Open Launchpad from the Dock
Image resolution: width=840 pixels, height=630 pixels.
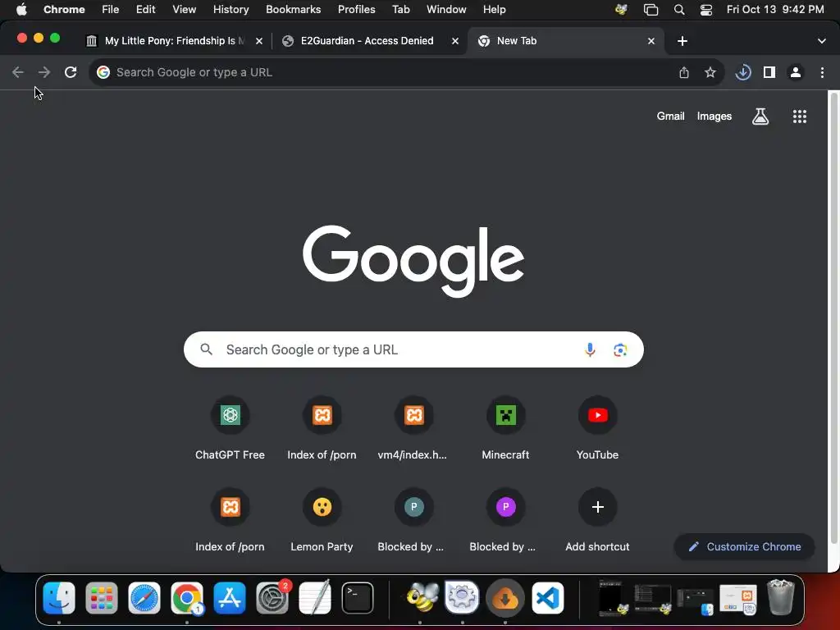point(101,598)
